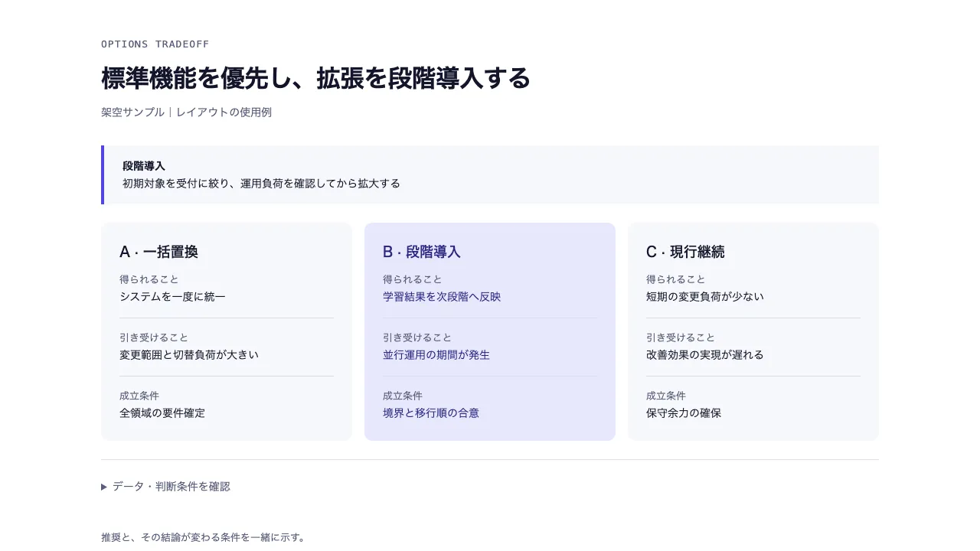Click the 成立条件 label in card C

(x=666, y=396)
